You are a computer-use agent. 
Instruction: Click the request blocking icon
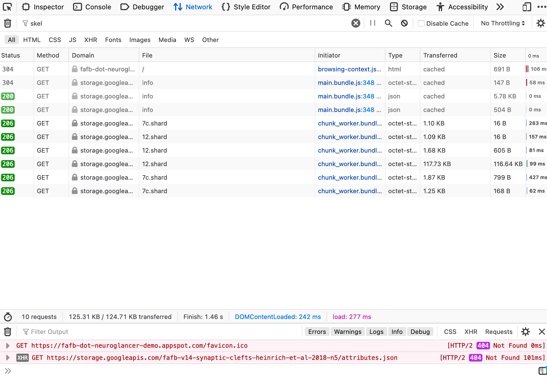point(404,23)
